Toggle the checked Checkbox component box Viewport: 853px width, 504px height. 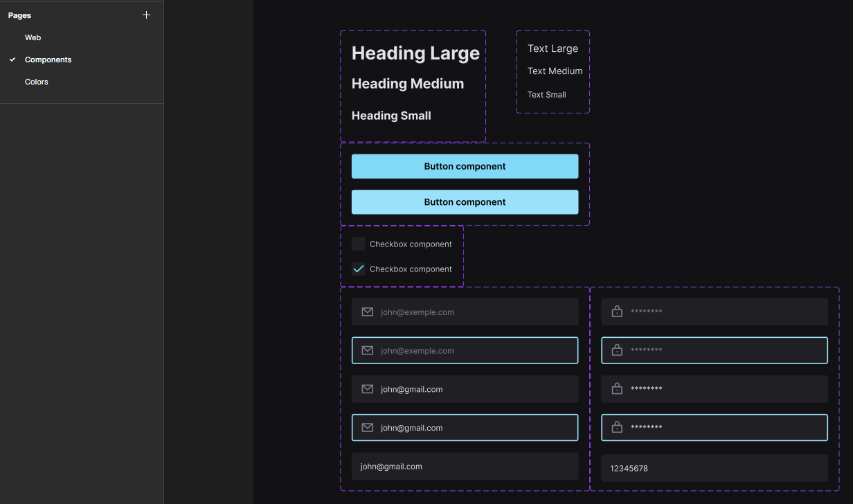point(358,269)
